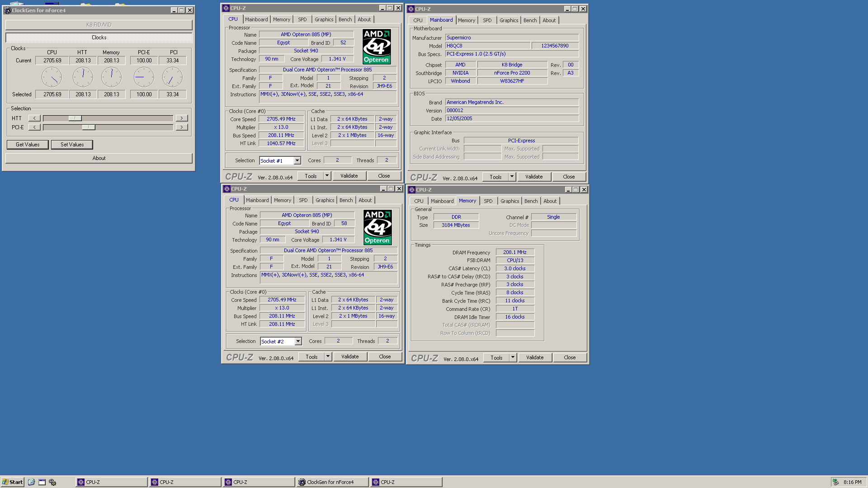Click Set Values in ClockGen

(72, 145)
